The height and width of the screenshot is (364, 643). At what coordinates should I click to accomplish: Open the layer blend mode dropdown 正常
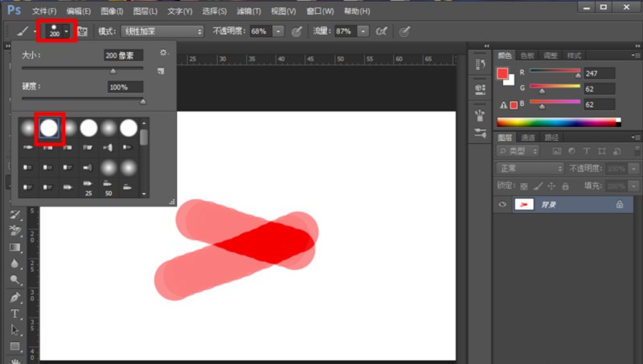[530, 169]
